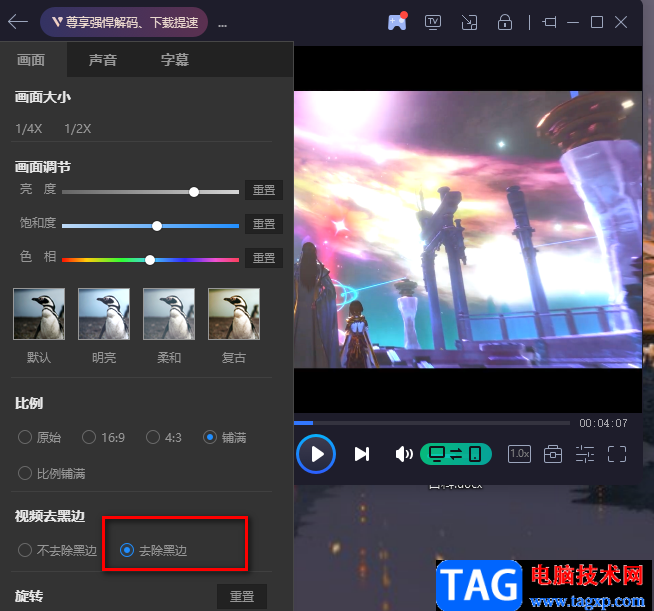Select the 原始 aspect ratio
The image size is (654, 611).
coord(40,437)
